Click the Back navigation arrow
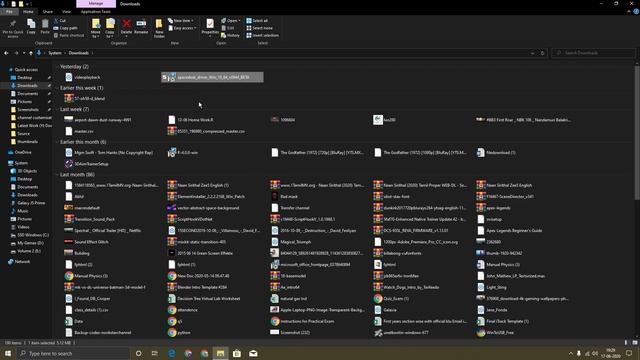Viewport: 640px width, 360px height. click(x=6, y=53)
